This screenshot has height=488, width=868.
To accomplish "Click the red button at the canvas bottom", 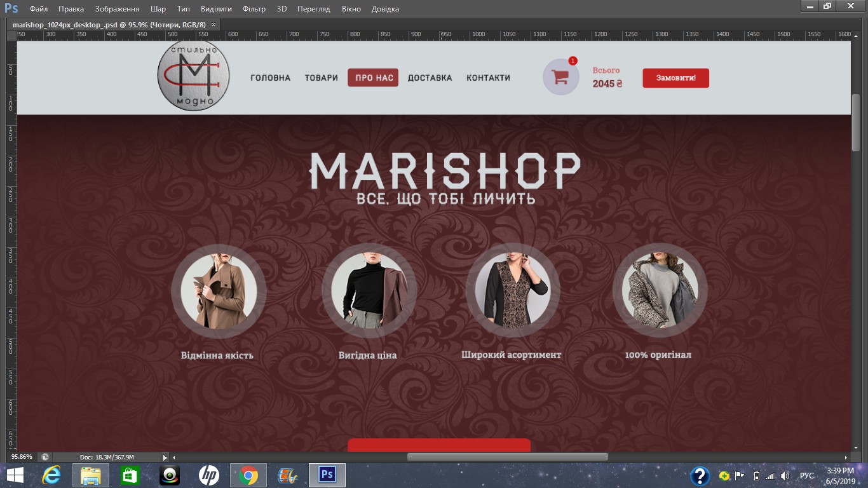I will pyautogui.click(x=439, y=445).
